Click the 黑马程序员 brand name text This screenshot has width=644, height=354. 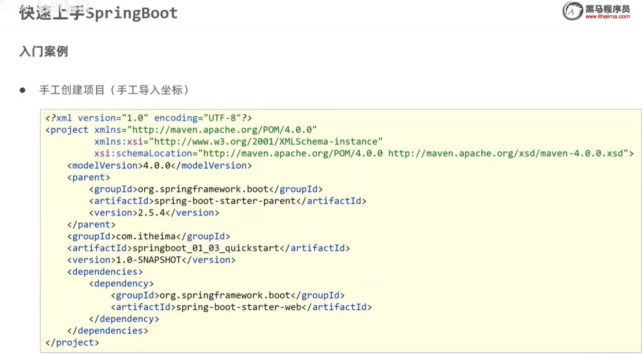(607, 8)
